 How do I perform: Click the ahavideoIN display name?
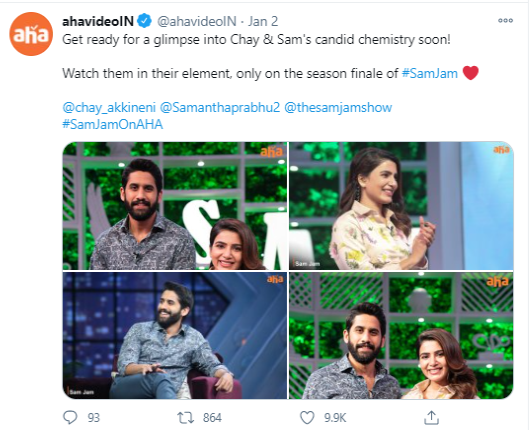[x=98, y=21]
